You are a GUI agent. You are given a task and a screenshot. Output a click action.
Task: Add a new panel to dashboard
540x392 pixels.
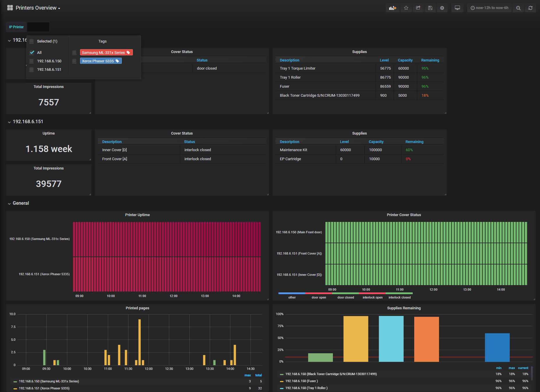[x=393, y=8]
